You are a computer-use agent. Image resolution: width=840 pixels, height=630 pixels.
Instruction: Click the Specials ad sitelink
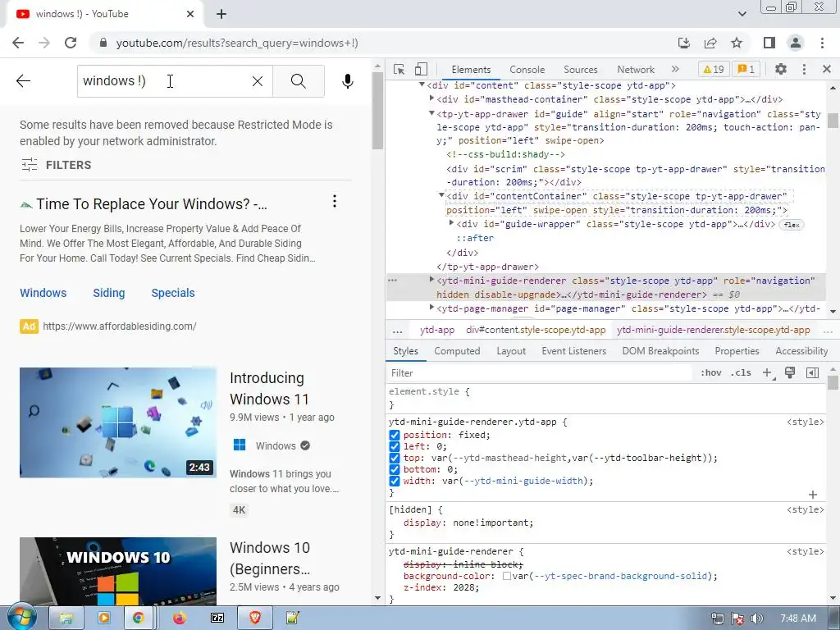point(173,293)
